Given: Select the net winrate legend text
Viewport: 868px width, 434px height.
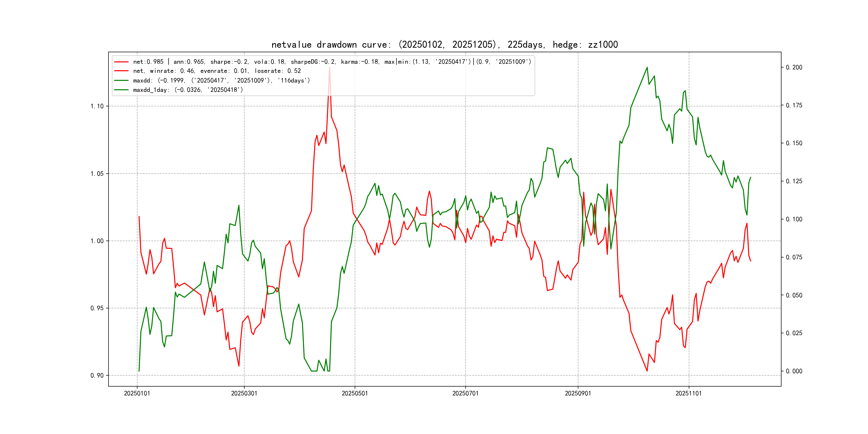Looking at the screenshot, I should pyautogui.click(x=217, y=71).
